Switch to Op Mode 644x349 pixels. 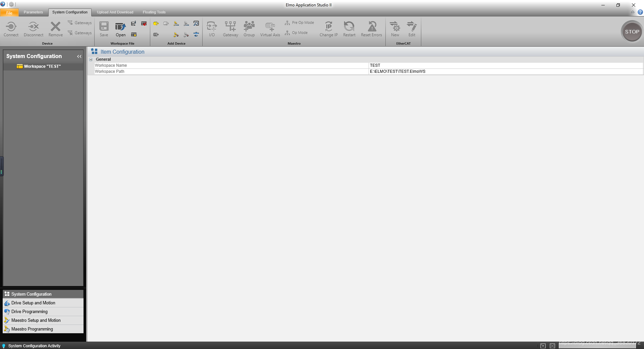(x=296, y=33)
